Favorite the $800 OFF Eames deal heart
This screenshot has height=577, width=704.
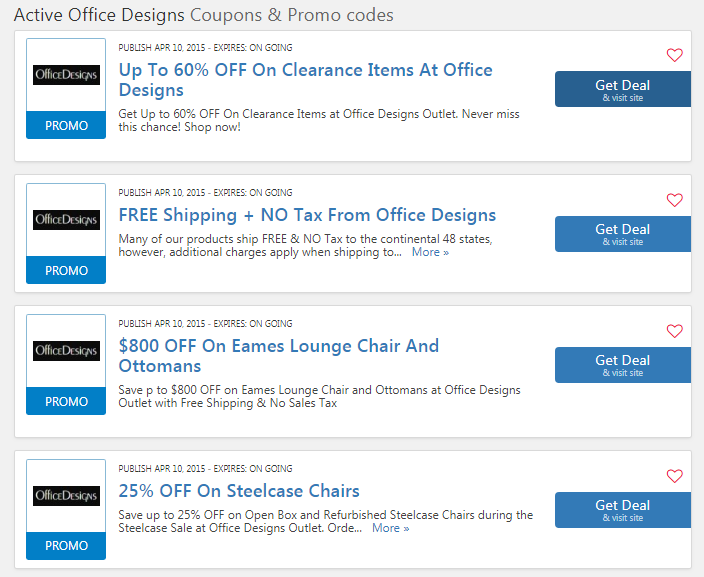[x=674, y=331]
